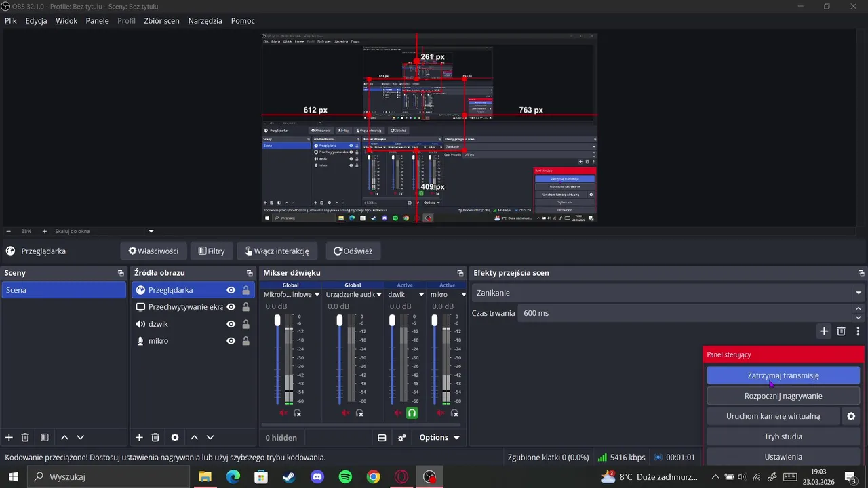
Task: Undock the Efekty przejścia scen panel
Action: coord(861,273)
